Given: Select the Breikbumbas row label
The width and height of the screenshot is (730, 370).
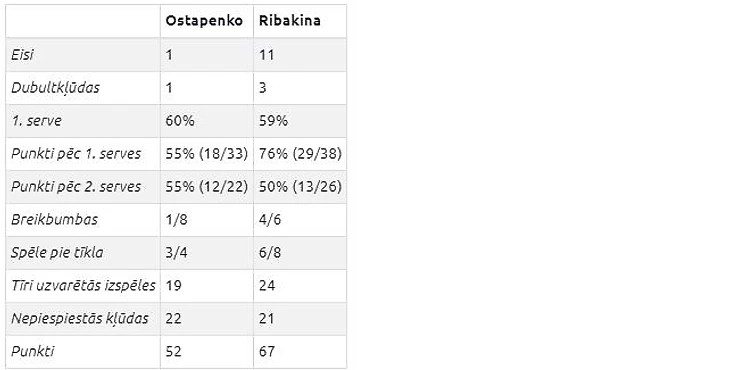Looking at the screenshot, I should (x=54, y=219).
